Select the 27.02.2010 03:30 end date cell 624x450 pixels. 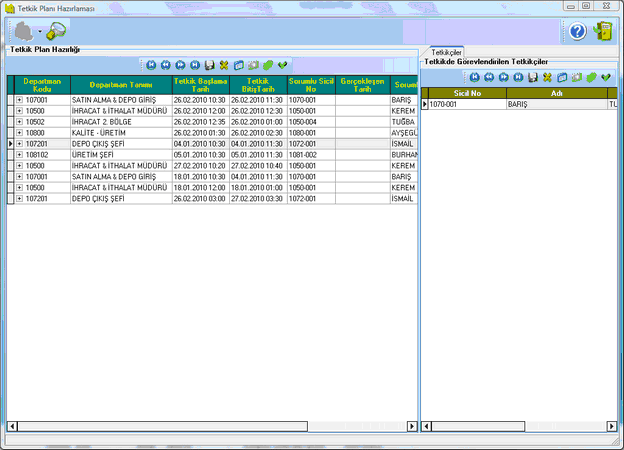[258, 198]
